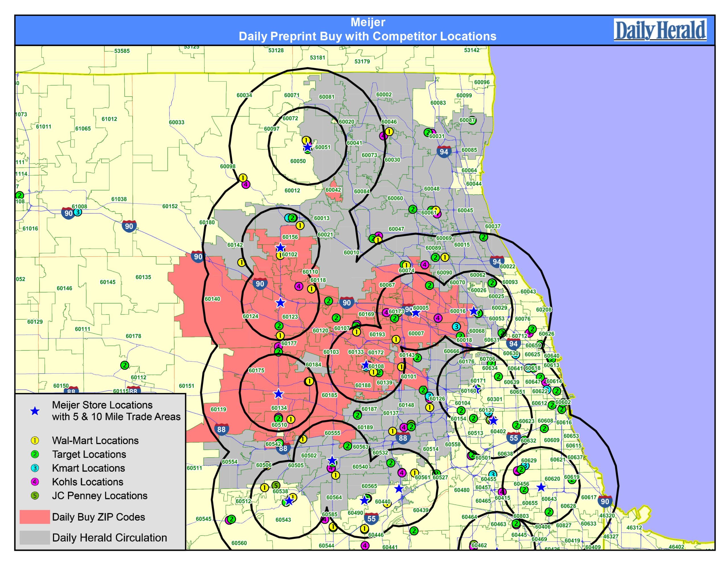Click the JC Penney legend marker
Screen dimensions: 728x562
click(35, 496)
